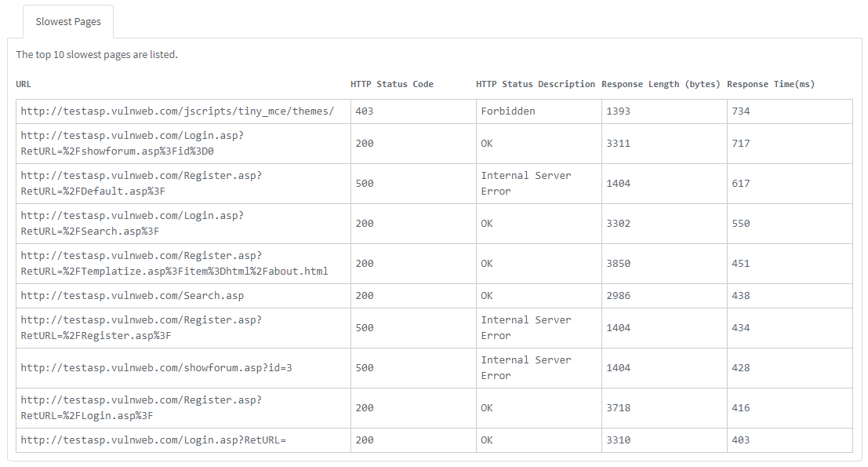The image size is (868, 467).
Task: Click the Response Time(ms) column header
Action: (x=771, y=84)
